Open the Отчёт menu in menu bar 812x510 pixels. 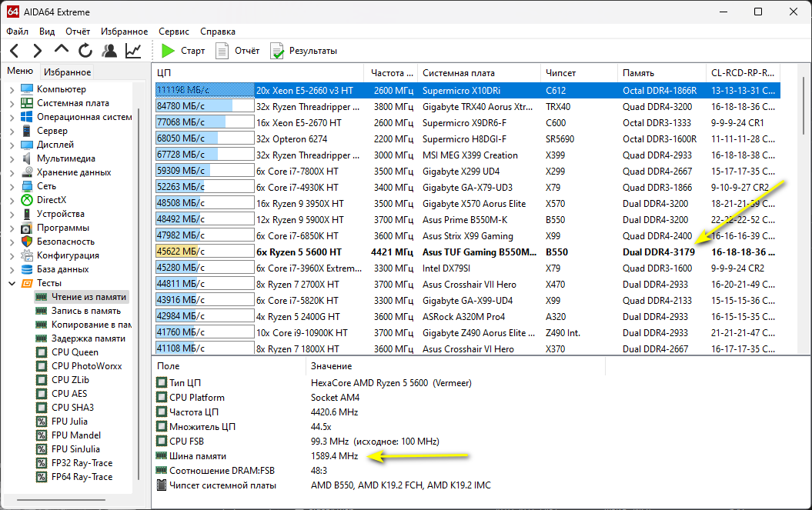(78, 32)
